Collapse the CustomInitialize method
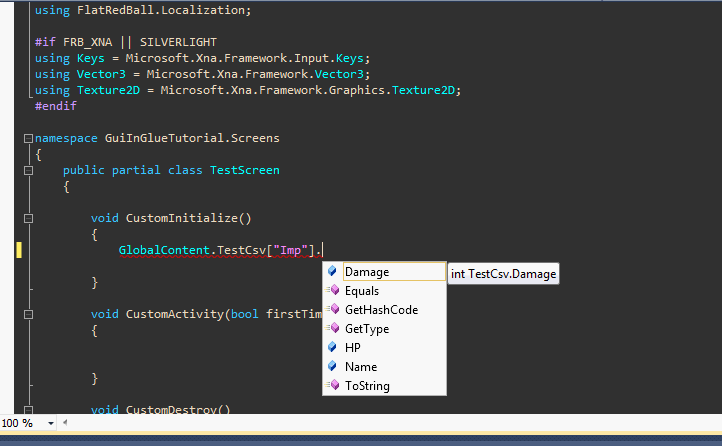 28,218
